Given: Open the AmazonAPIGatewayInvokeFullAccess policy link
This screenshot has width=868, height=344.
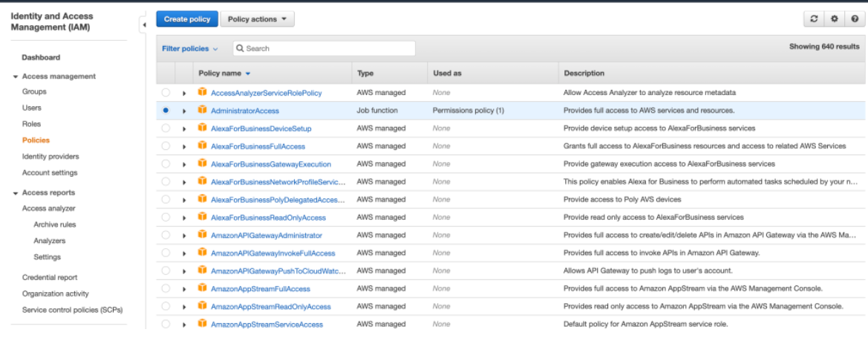Looking at the screenshot, I should point(273,253).
